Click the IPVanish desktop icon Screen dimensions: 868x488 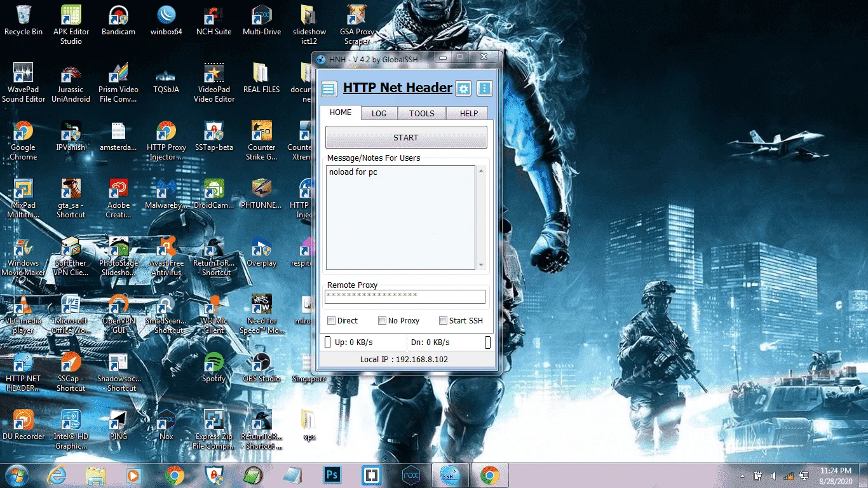point(71,135)
